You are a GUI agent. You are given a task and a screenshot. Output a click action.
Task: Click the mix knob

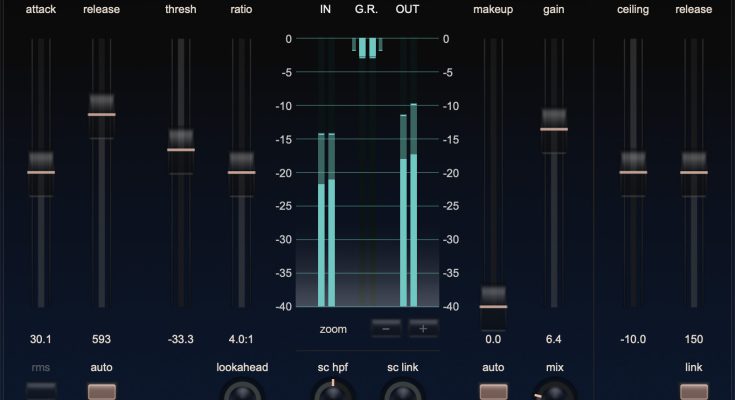pos(554,392)
